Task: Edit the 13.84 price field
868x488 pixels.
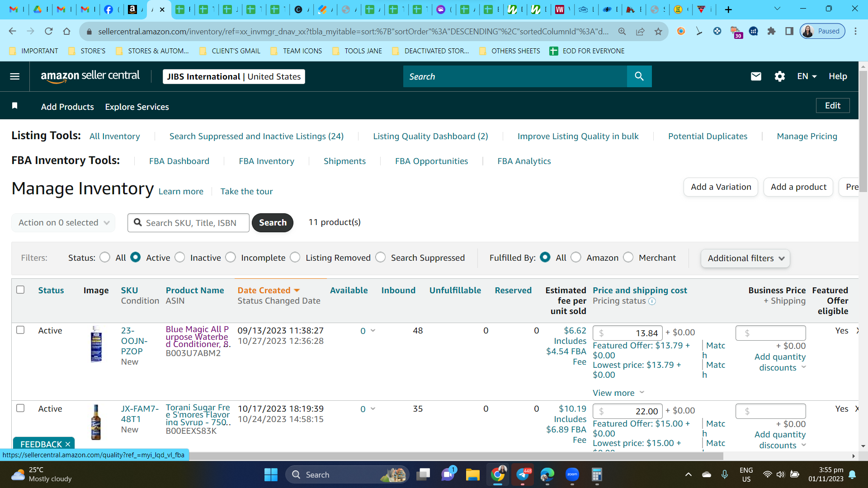Action: [x=627, y=333]
